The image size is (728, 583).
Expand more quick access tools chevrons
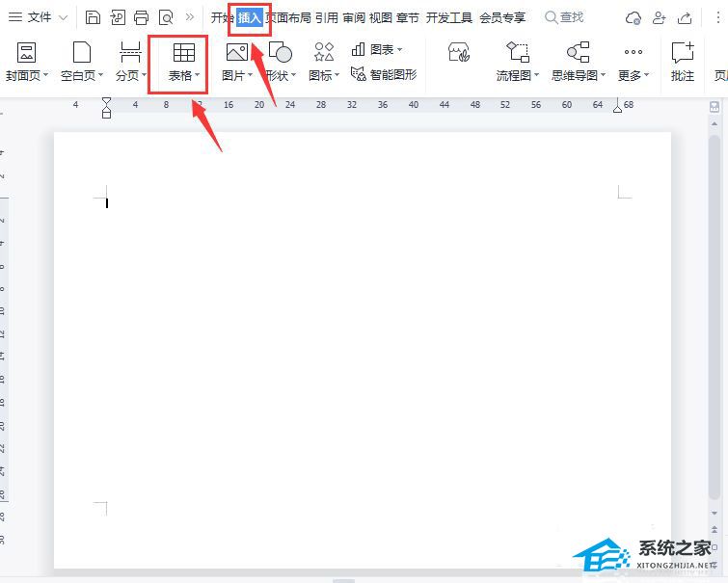pyautogui.click(x=189, y=17)
